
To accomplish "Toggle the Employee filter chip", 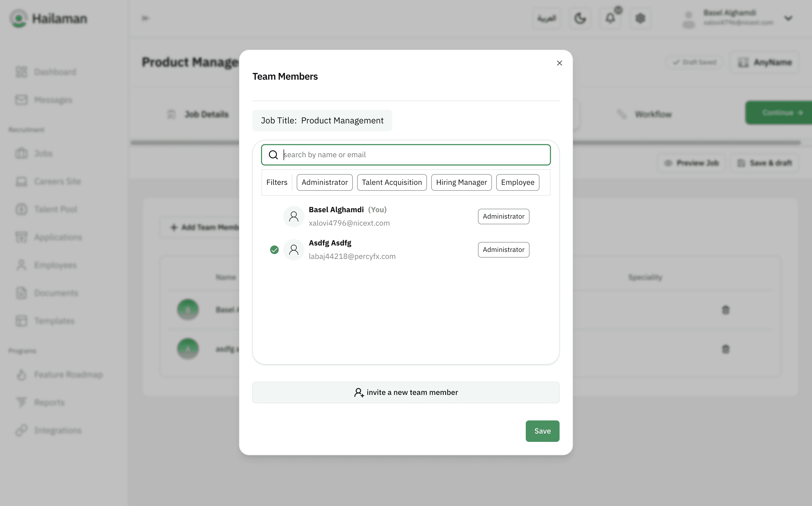I will [x=517, y=182].
